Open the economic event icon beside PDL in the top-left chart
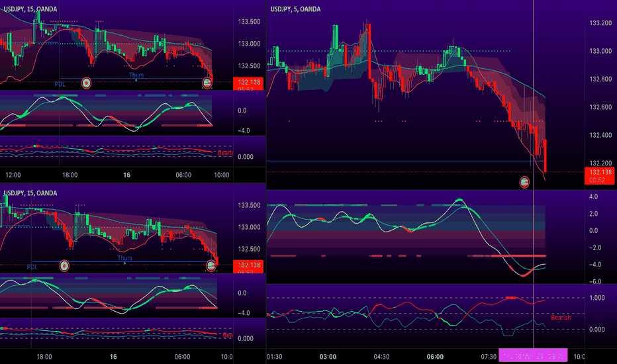Screen dimensions: 617x364 coord(86,83)
